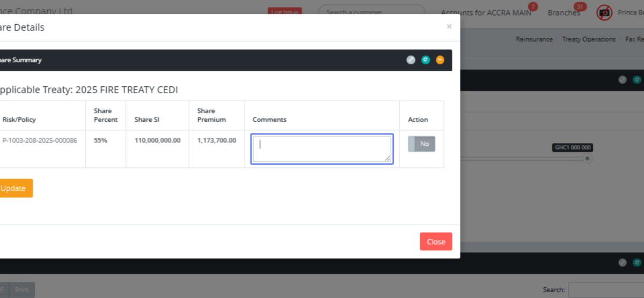Click the GHC1 000 000 slider handle
Viewport: 644px width, 298px height.
[588, 159]
